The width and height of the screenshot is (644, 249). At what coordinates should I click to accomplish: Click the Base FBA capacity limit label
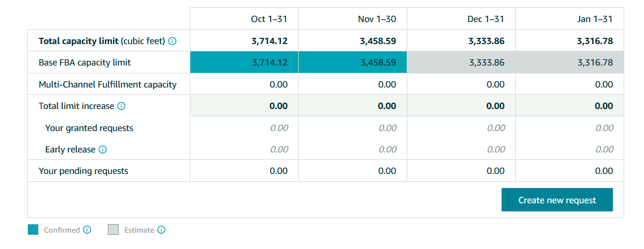85,63
